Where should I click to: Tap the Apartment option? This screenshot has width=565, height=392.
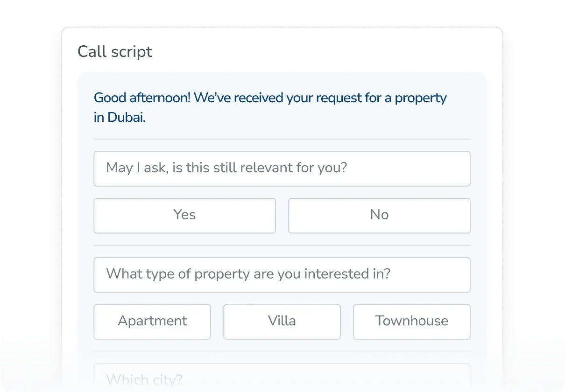(152, 322)
